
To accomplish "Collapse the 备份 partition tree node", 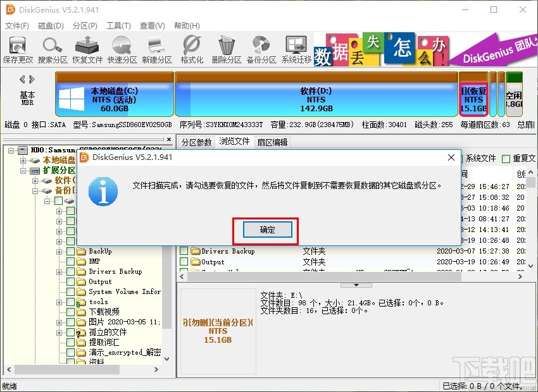I will [35, 191].
